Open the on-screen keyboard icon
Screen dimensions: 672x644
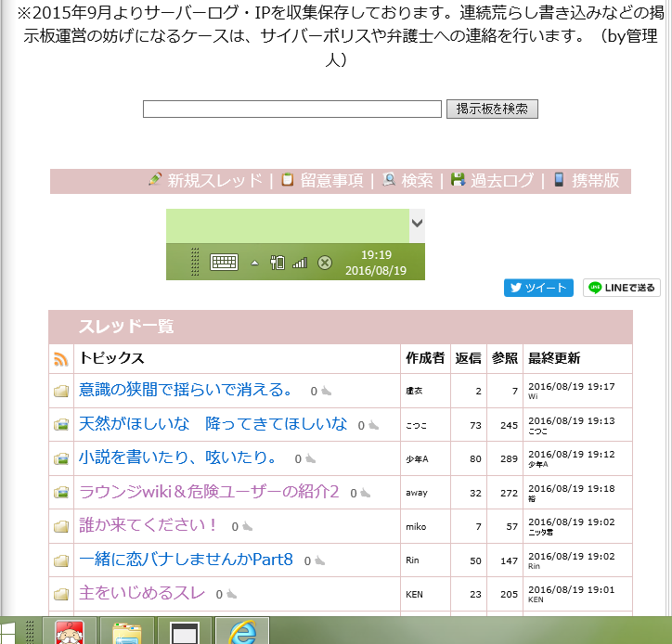(224, 263)
